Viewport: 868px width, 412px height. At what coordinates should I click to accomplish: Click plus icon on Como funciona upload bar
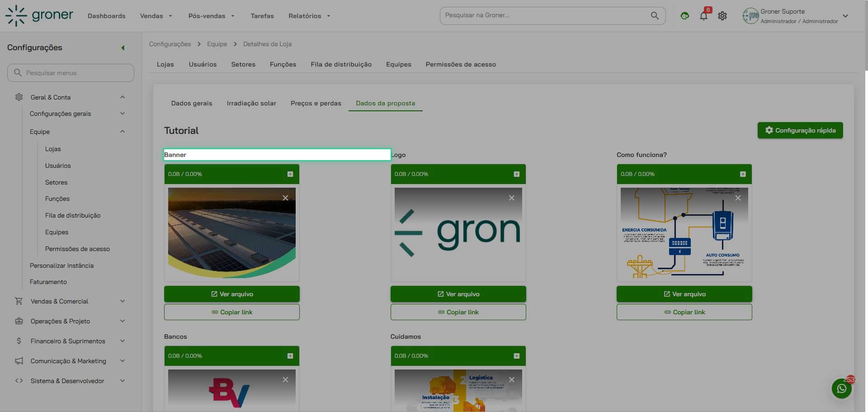pos(743,174)
